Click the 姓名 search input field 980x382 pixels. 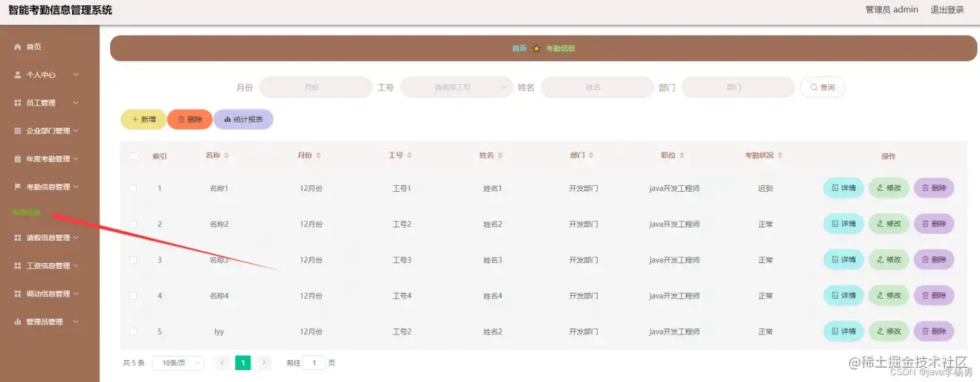coord(597,87)
